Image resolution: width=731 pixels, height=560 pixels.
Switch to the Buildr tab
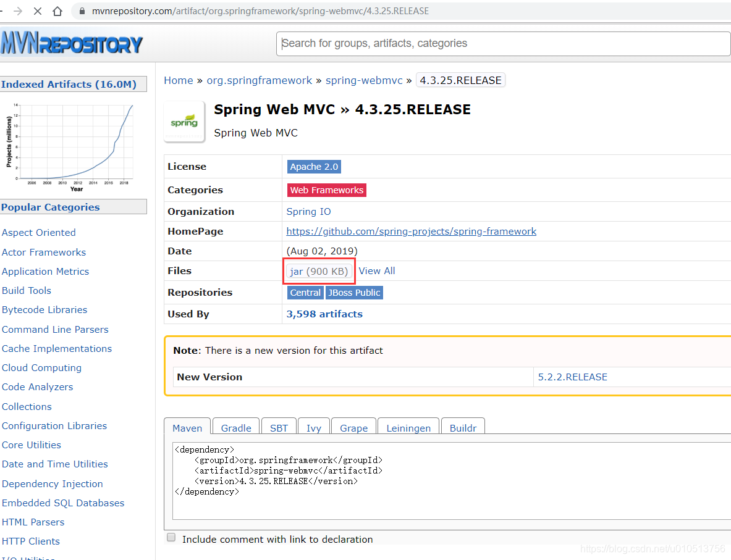pyautogui.click(x=463, y=428)
